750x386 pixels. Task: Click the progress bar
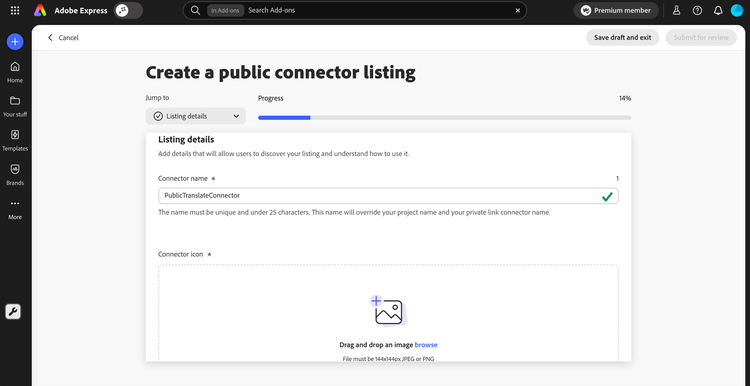pyautogui.click(x=444, y=118)
